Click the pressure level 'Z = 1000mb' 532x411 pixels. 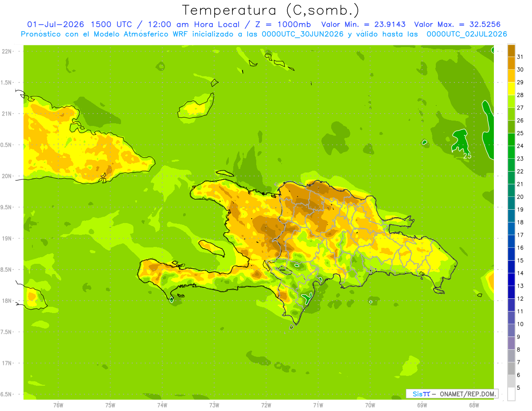click(283, 25)
